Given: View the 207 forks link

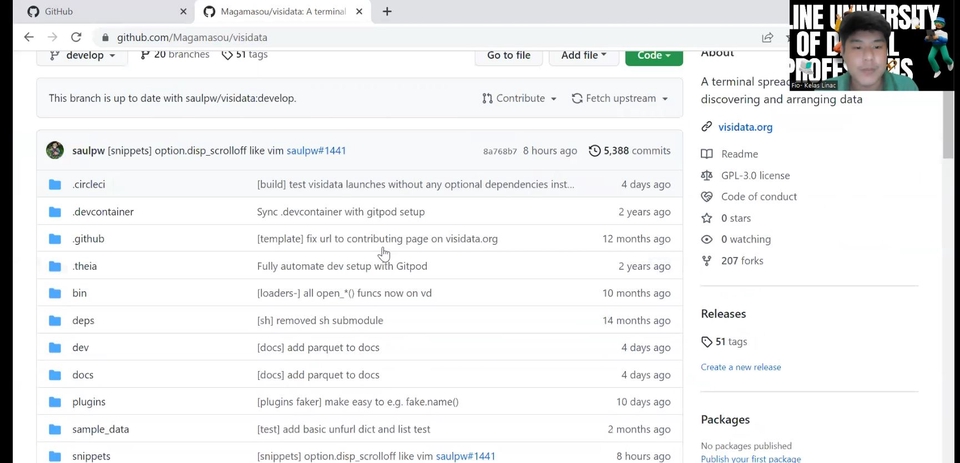Looking at the screenshot, I should (x=742, y=261).
